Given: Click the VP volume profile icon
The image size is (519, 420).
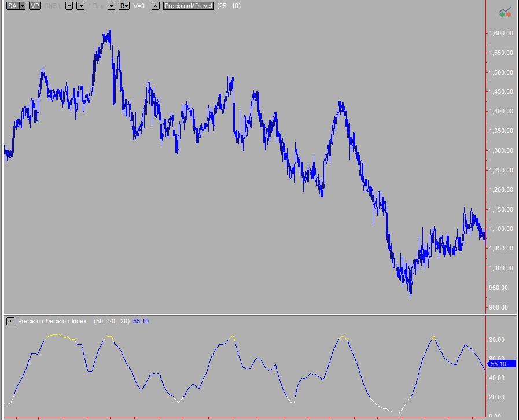Looking at the screenshot, I should (x=34, y=6).
